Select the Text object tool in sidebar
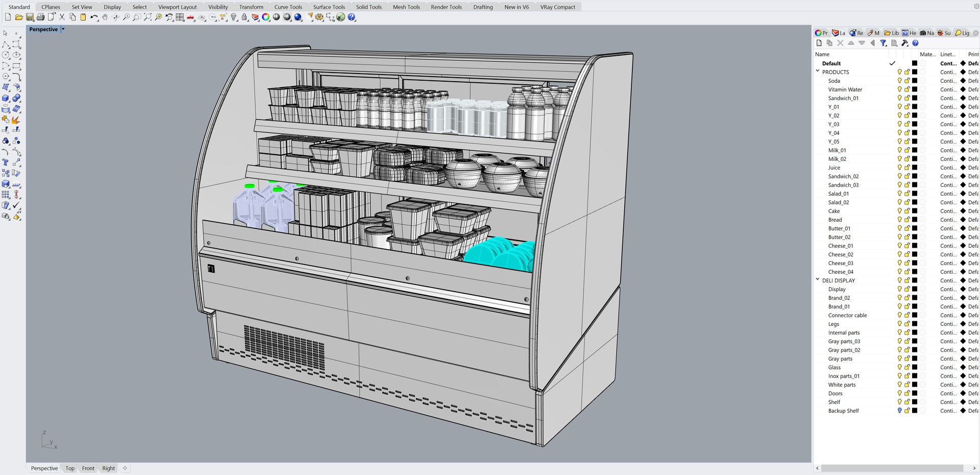The width and height of the screenshot is (980, 475). point(6,162)
